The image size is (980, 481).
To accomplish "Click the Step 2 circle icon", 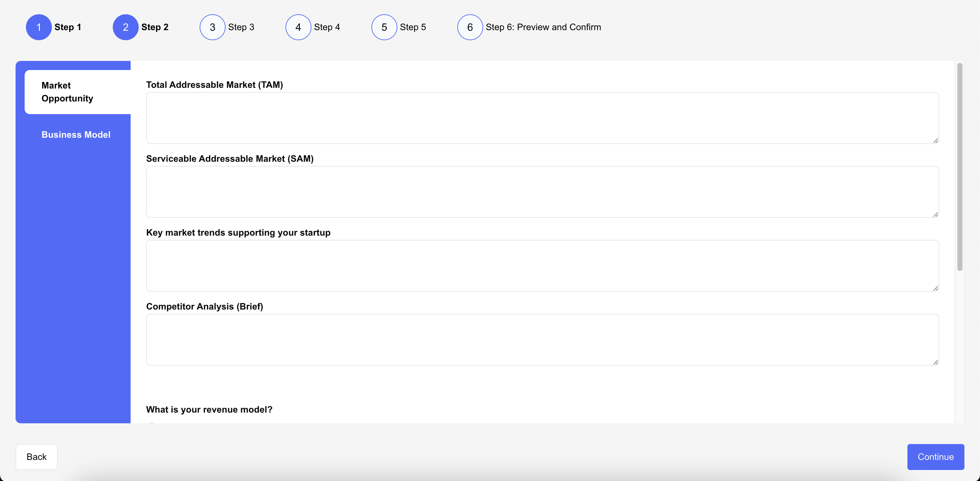I will 125,27.
